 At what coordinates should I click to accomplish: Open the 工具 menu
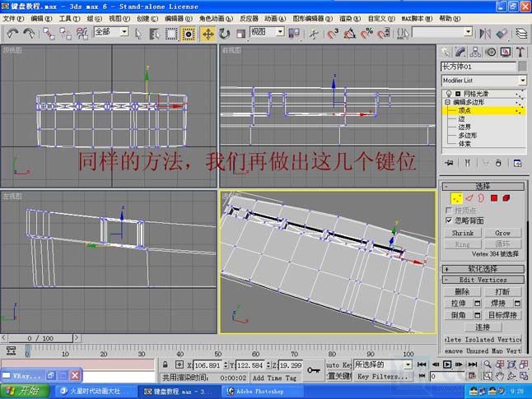click(x=69, y=19)
